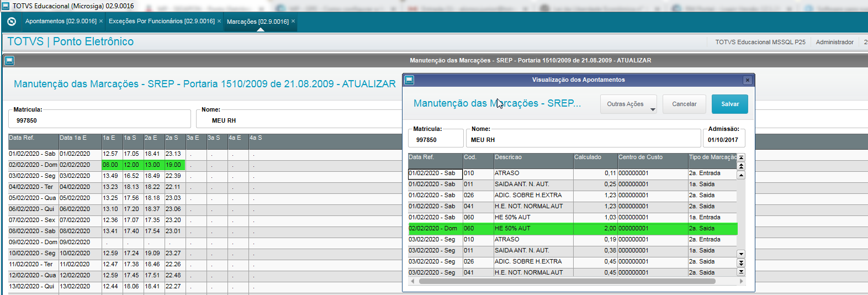Page down using the double down arrow icon
The width and height of the screenshot is (868, 295).
point(741,263)
